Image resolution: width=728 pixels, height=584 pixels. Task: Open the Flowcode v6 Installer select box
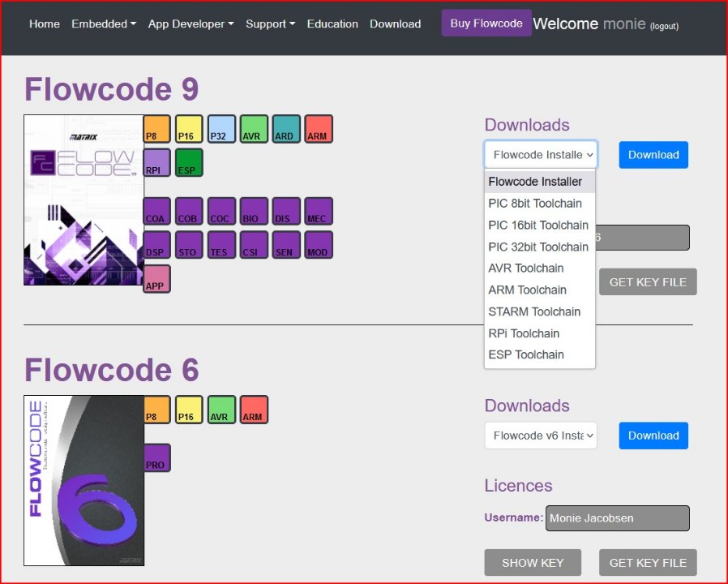541,436
